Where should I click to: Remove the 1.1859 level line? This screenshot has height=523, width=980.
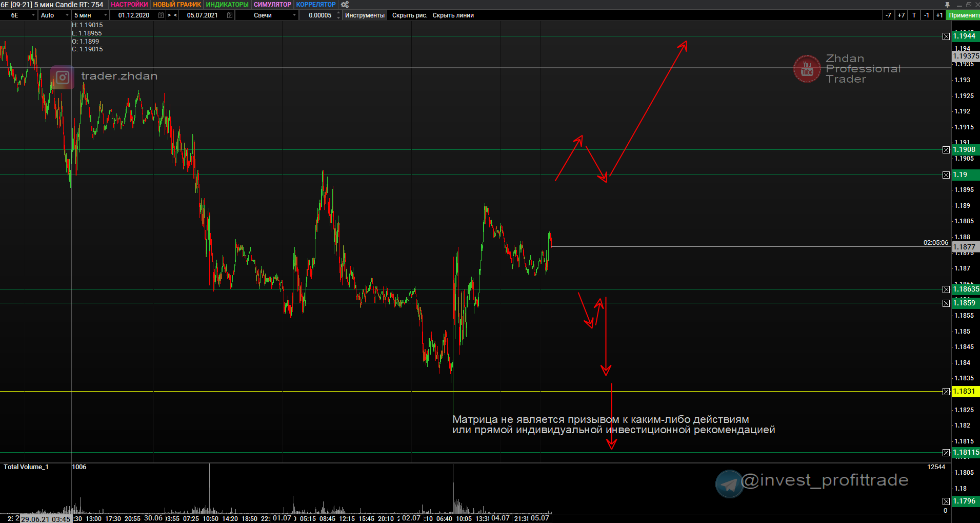[946, 303]
